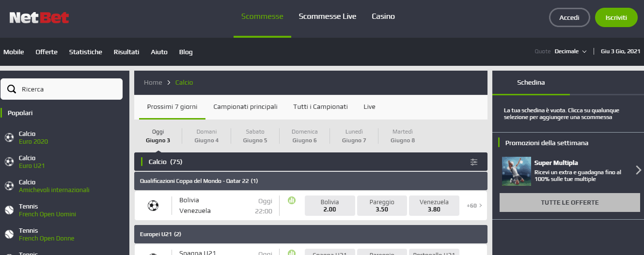Select day Domenica Giugno 6
This screenshot has width=644, height=255.
point(304,136)
